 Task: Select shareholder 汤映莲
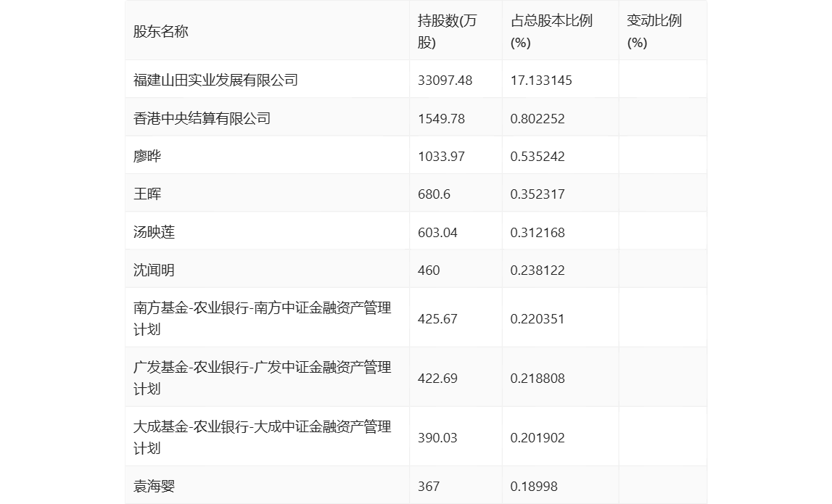tap(154, 232)
